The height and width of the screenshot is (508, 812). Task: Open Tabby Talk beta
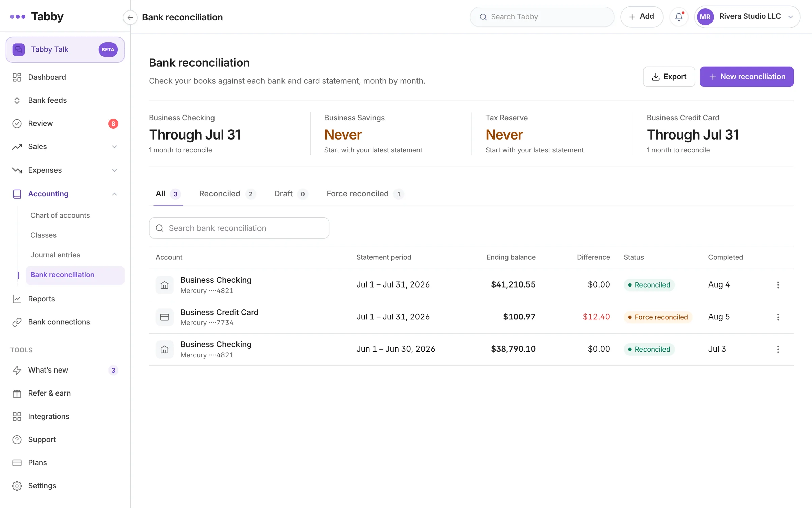click(x=65, y=49)
